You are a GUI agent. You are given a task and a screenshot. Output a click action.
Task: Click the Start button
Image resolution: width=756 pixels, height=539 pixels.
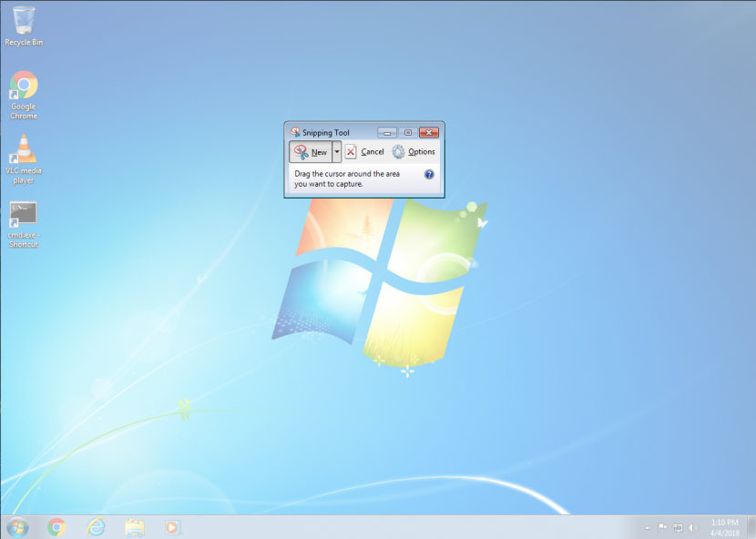click(x=16, y=526)
